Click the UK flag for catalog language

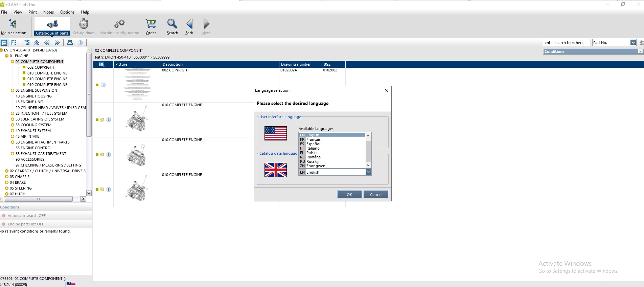click(276, 170)
